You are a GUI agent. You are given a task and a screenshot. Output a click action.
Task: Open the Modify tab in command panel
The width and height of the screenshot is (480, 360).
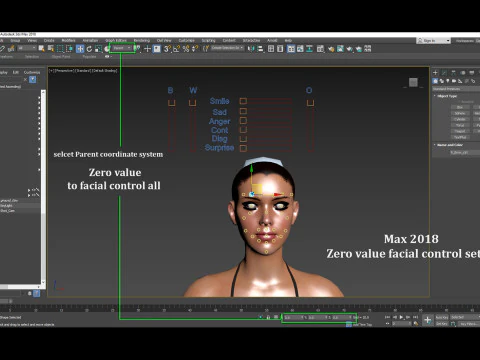pyautogui.click(x=444, y=72)
